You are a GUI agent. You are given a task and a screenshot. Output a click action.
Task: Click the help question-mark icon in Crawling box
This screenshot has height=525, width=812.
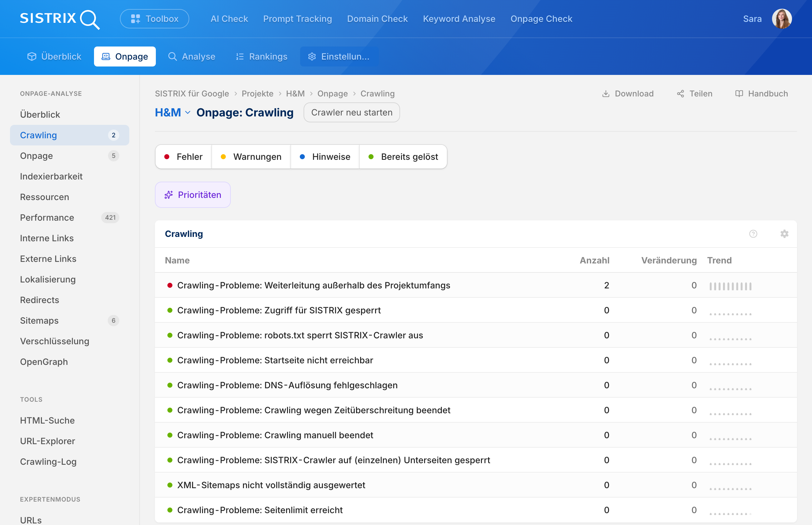pyautogui.click(x=753, y=234)
